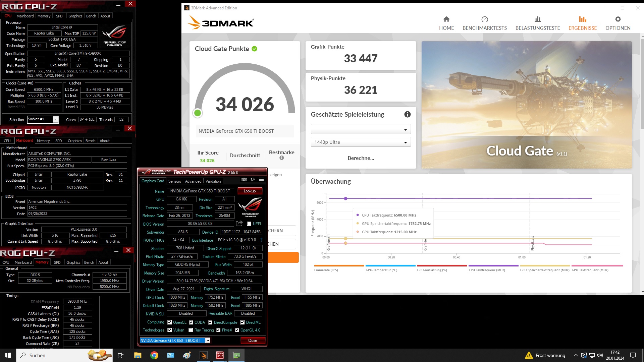Open BENCHMARKTESTS in 3DMark navigation
Screen dimensions: 644x362
(484, 23)
